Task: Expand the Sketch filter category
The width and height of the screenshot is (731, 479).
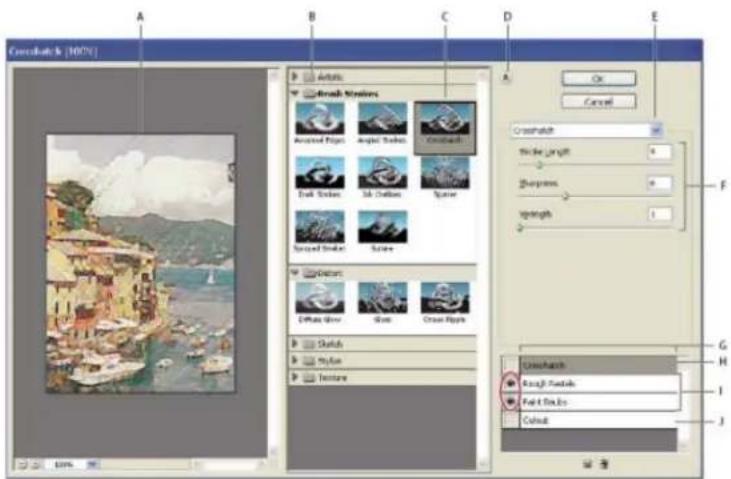Action: 295,344
